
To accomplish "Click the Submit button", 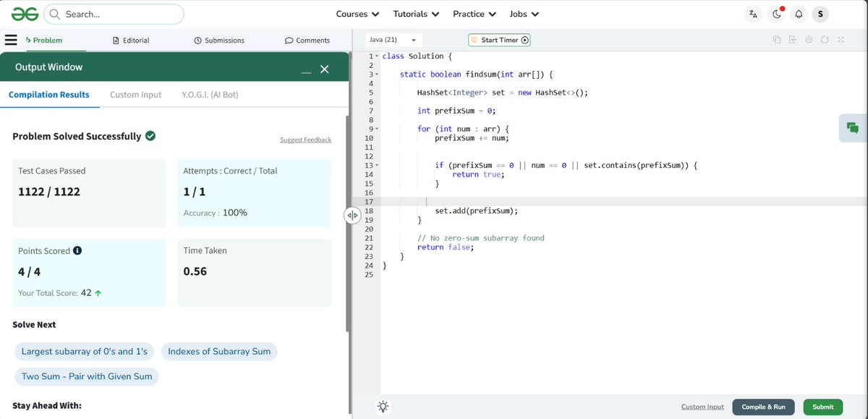I will point(822,407).
